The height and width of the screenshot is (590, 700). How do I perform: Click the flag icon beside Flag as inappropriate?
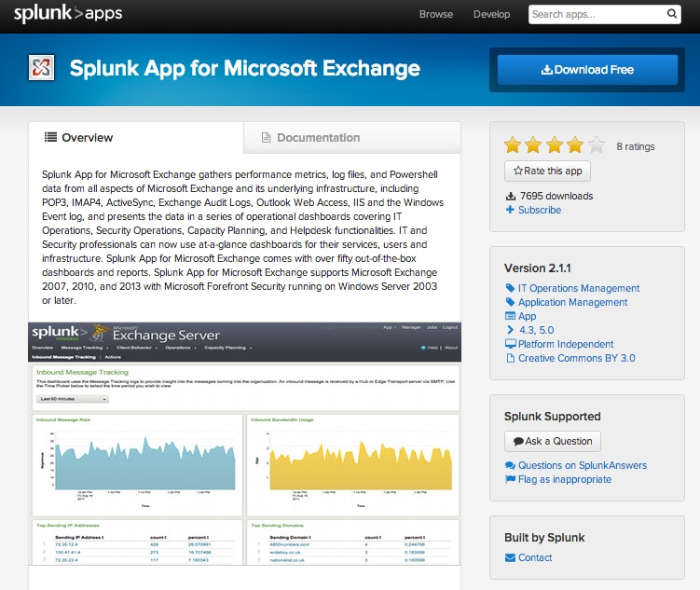pos(510,479)
